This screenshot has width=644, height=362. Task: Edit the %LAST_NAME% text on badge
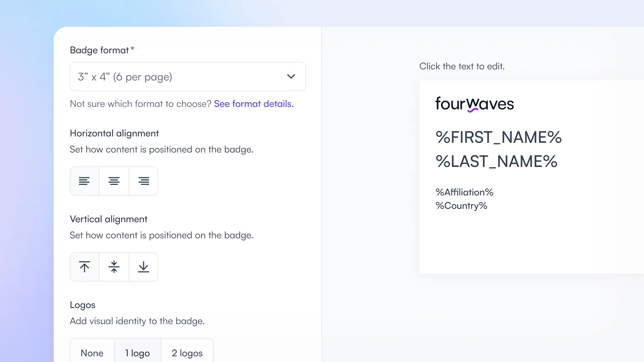(x=496, y=162)
